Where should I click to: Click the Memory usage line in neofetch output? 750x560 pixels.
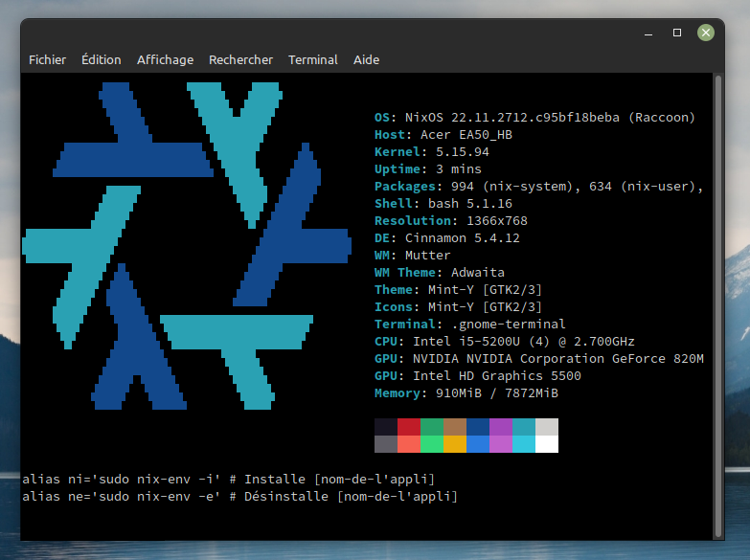(x=466, y=392)
